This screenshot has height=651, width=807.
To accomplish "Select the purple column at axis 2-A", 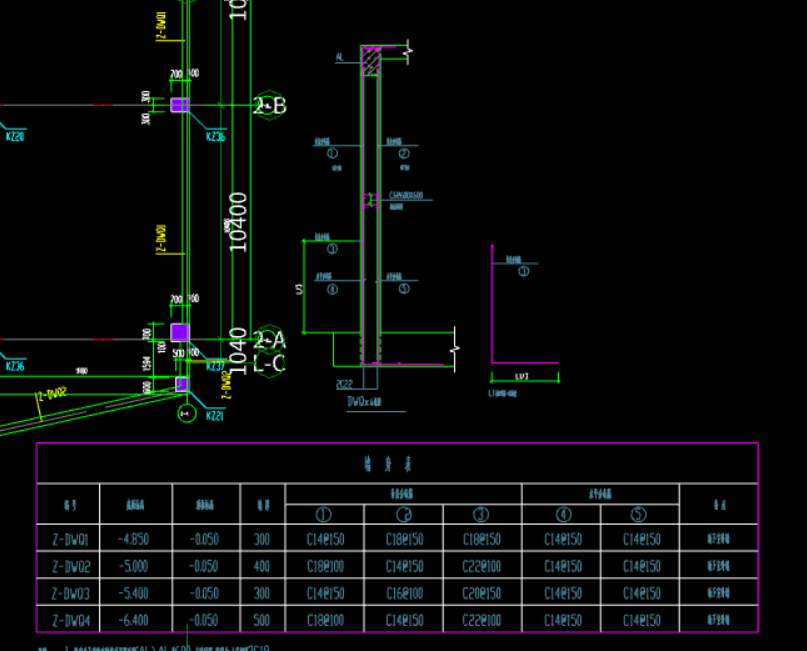I will coord(180,332).
